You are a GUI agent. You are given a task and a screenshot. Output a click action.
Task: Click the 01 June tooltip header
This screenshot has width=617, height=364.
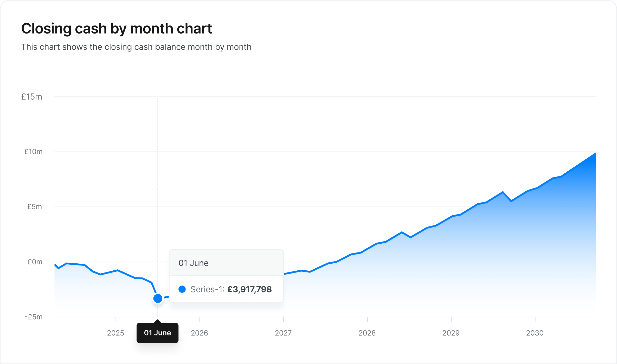(x=194, y=263)
